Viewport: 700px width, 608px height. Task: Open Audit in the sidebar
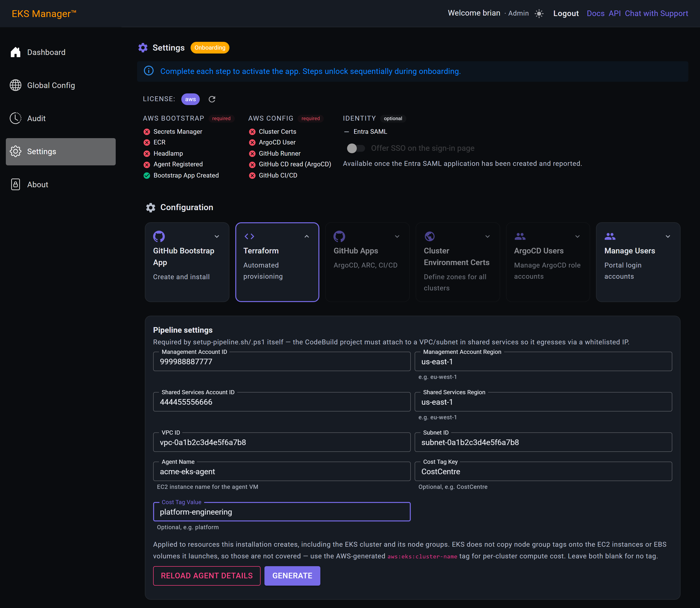tap(61, 118)
